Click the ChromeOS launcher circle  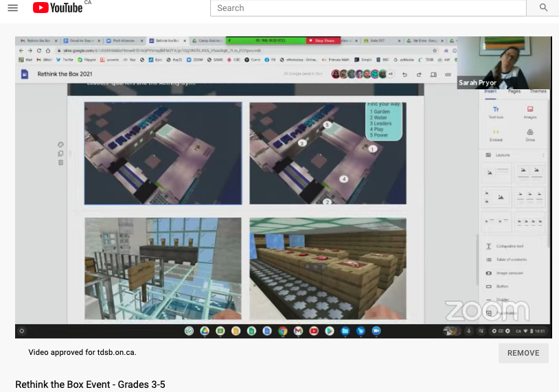pos(22,331)
